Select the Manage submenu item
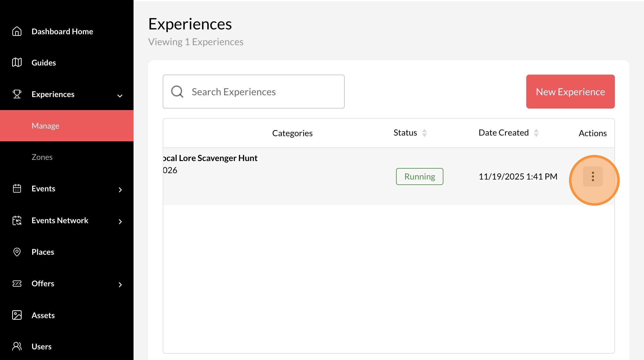Viewport: 644px width, 360px height. pos(46,126)
